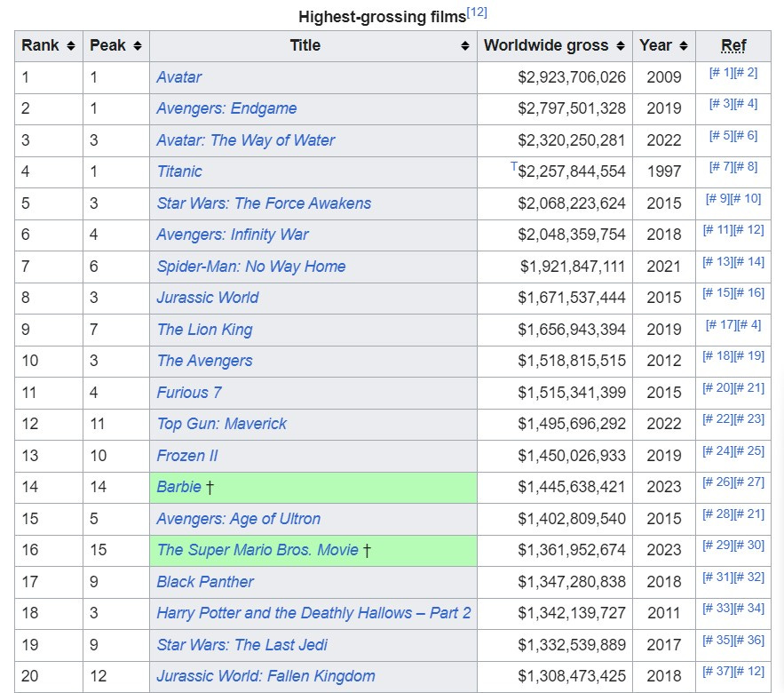
Task: Open Avengers: Infinity War link
Action: tap(233, 235)
